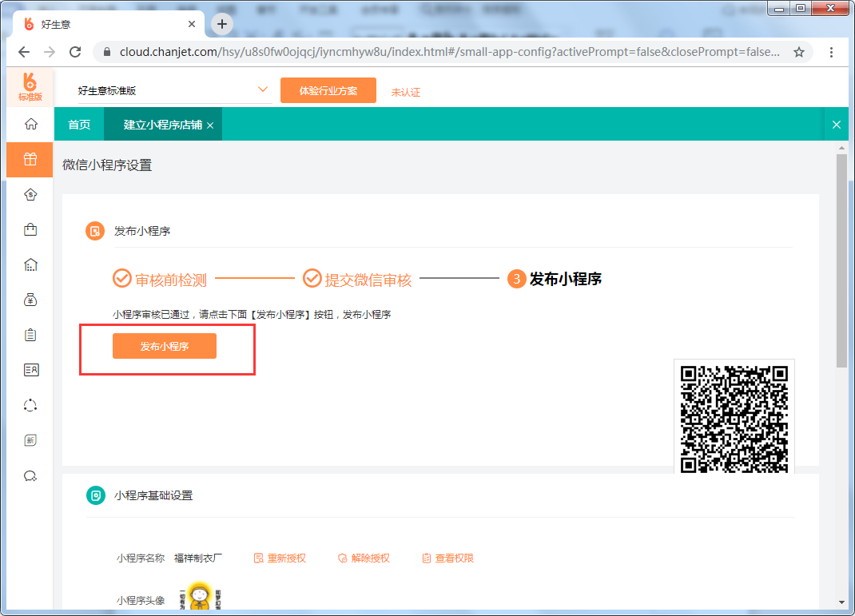Click the scrollbar up arrow
The height and width of the screenshot is (616, 855).
(x=841, y=148)
